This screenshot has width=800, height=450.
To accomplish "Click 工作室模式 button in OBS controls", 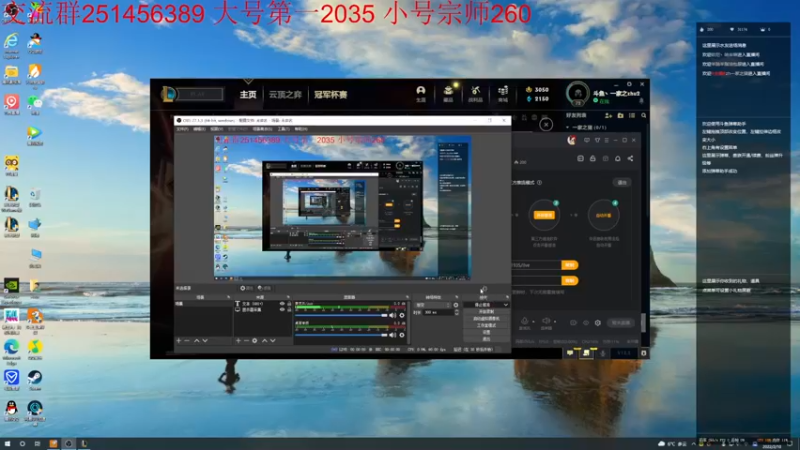I will pyautogui.click(x=486, y=325).
